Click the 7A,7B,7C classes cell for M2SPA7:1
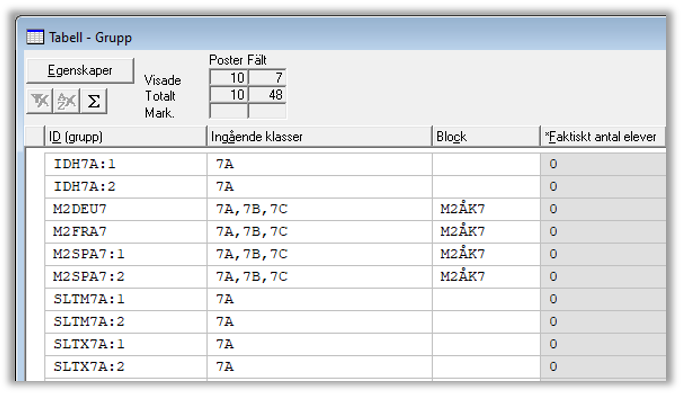The width and height of the screenshot is (689, 399). pyautogui.click(x=319, y=254)
